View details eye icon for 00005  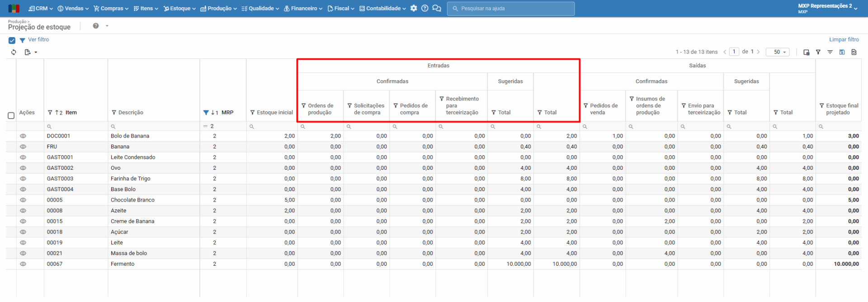23,200
